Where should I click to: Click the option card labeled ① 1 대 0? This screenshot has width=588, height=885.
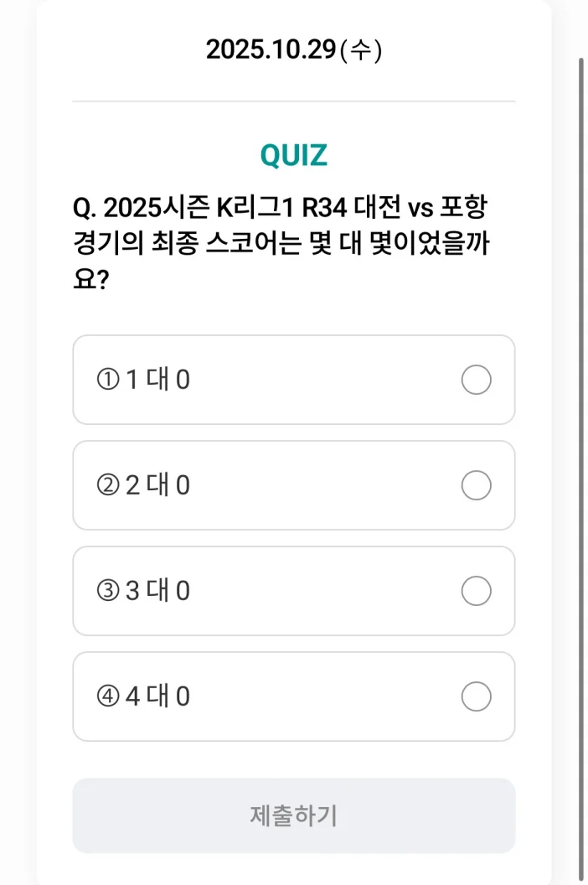293,380
